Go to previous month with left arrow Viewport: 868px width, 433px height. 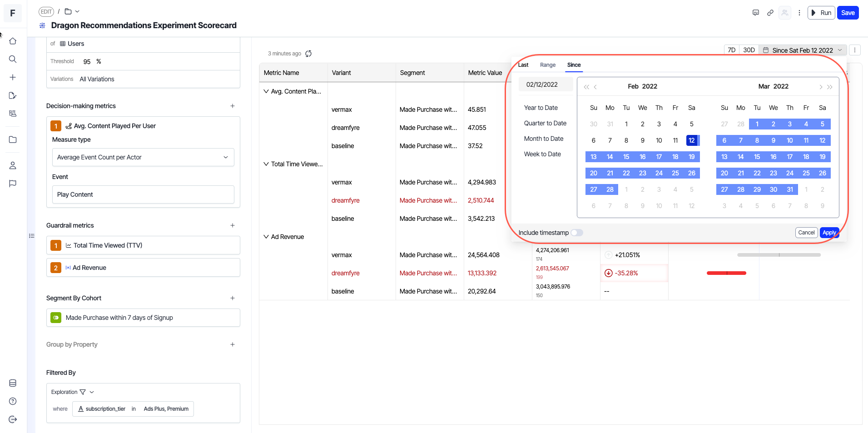point(595,87)
